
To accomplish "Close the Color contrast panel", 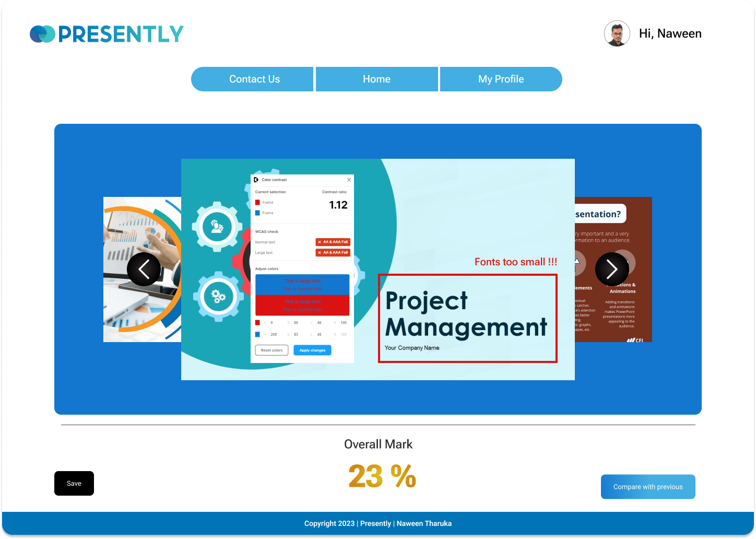I will pos(349,180).
